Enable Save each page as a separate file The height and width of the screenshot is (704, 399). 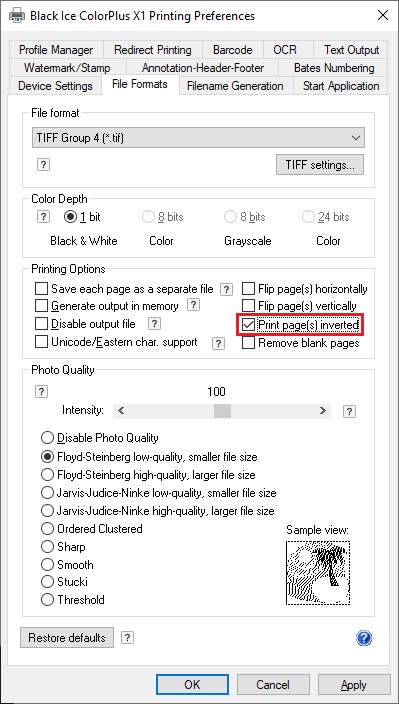(41, 288)
